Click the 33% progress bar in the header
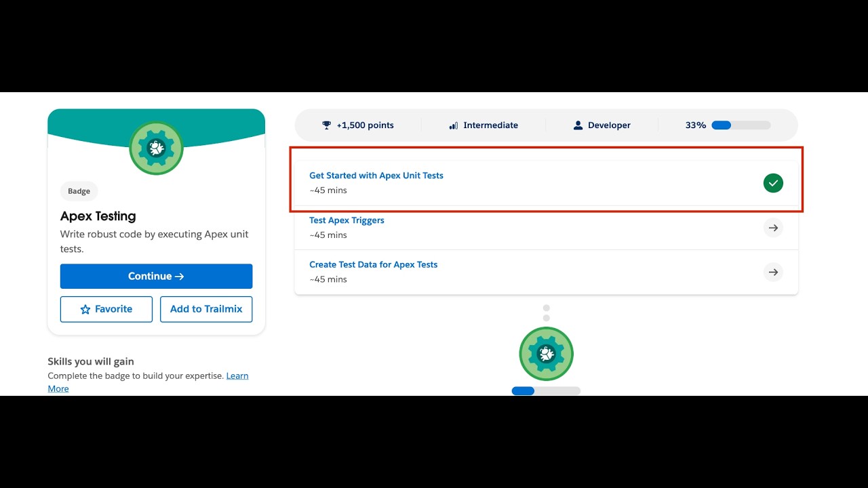Image resolution: width=868 pixels, height=488 pixels. click(741, 125)
